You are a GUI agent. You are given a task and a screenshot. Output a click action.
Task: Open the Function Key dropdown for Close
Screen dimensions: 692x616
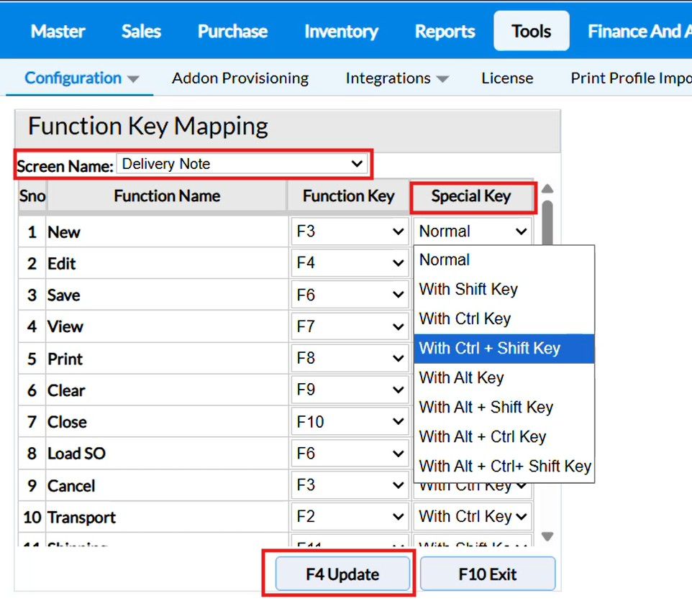[349, 422]
